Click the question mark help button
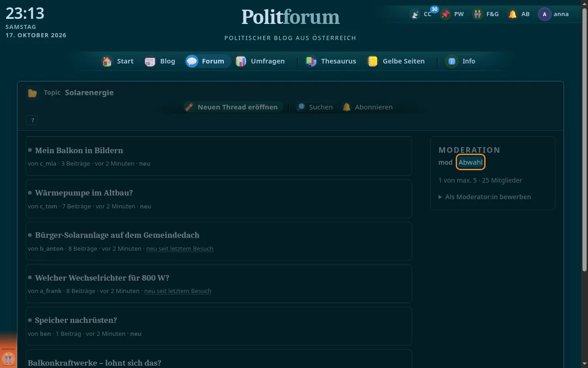Screen dimensions: 588x368 coord(32,121)
